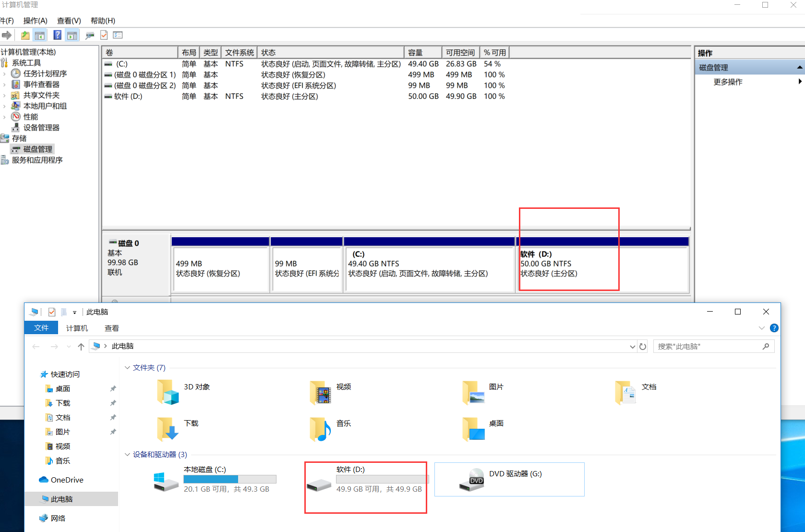Click the Properties checkmark icon in management toolbar
The image size is (805, 532).
click(x=104, y=35)
